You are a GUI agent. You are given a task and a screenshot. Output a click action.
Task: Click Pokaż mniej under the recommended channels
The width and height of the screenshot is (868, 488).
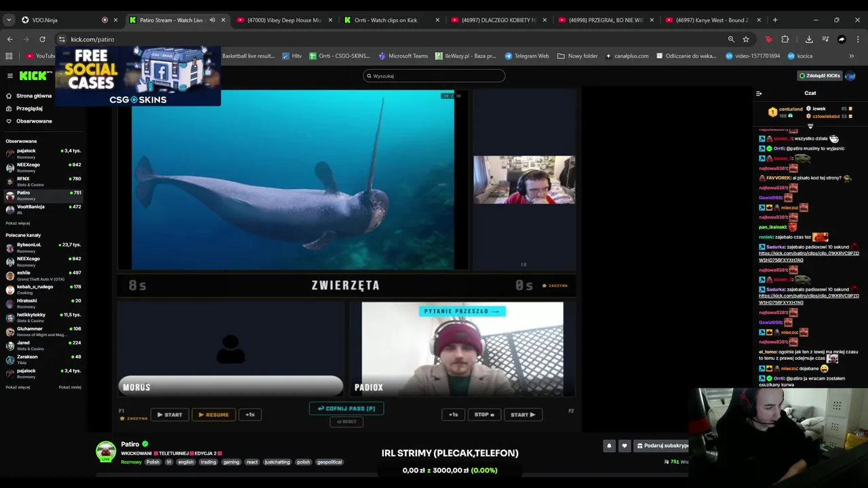(x=70, y=387)
